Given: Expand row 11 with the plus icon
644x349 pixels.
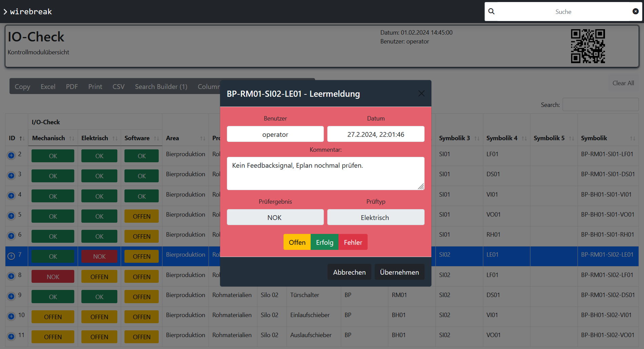Looking at the screenshot, I should (11, 336).
